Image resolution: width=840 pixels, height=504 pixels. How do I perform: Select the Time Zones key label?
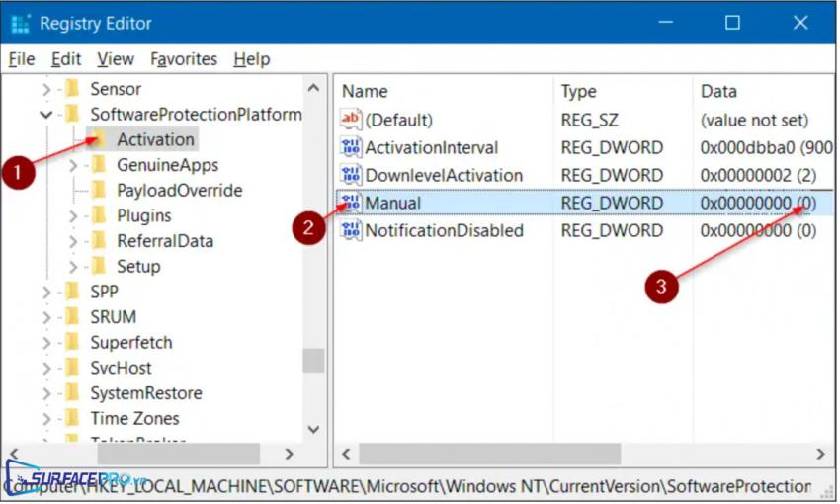134,418
